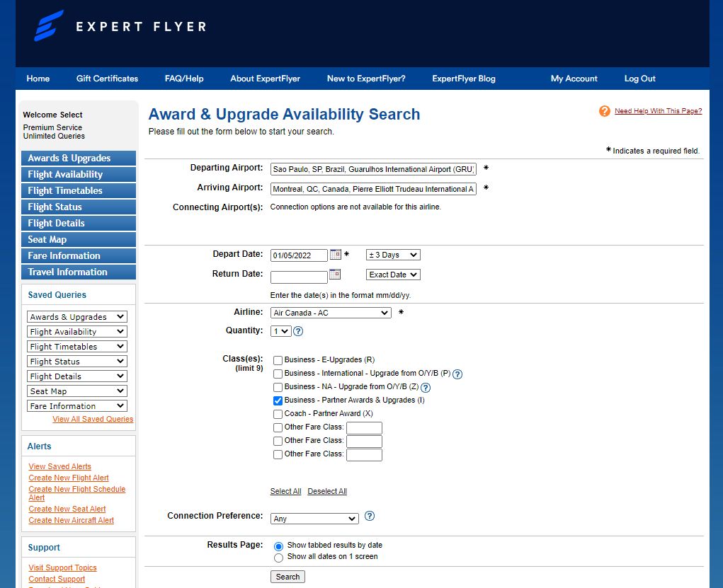Expand Flight Timetables saved queries dropdown
This screenshot has width=723, height=588.
tap(77, 347)
